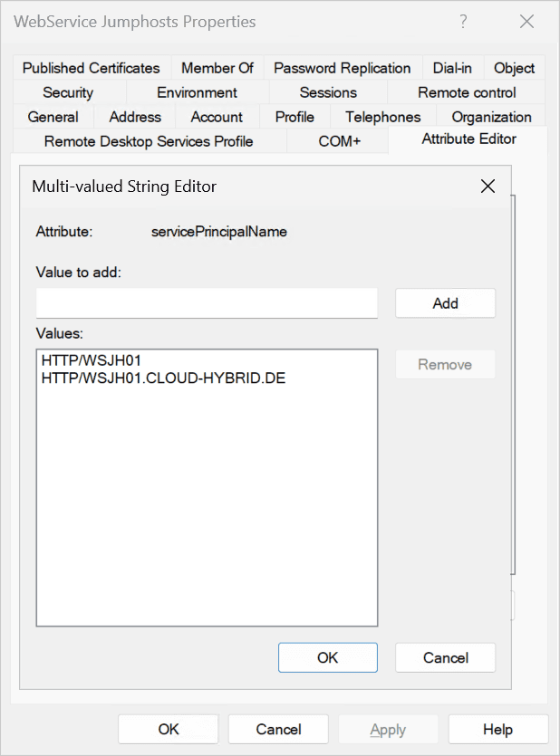The width and height of the screenshot is (560, 756).
Task: Select the COM+ tab
Action: coord(339,141)
